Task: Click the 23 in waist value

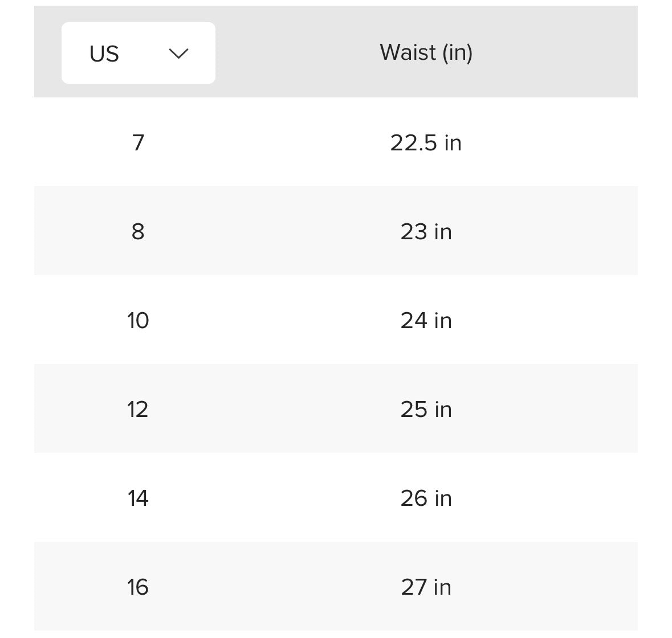Action: (426, 231)
